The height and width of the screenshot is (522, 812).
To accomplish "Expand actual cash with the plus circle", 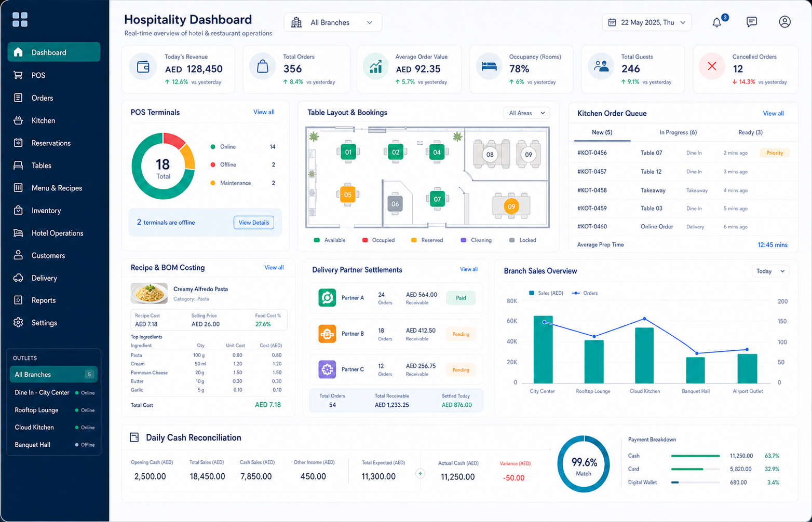I will pos(421,473).
